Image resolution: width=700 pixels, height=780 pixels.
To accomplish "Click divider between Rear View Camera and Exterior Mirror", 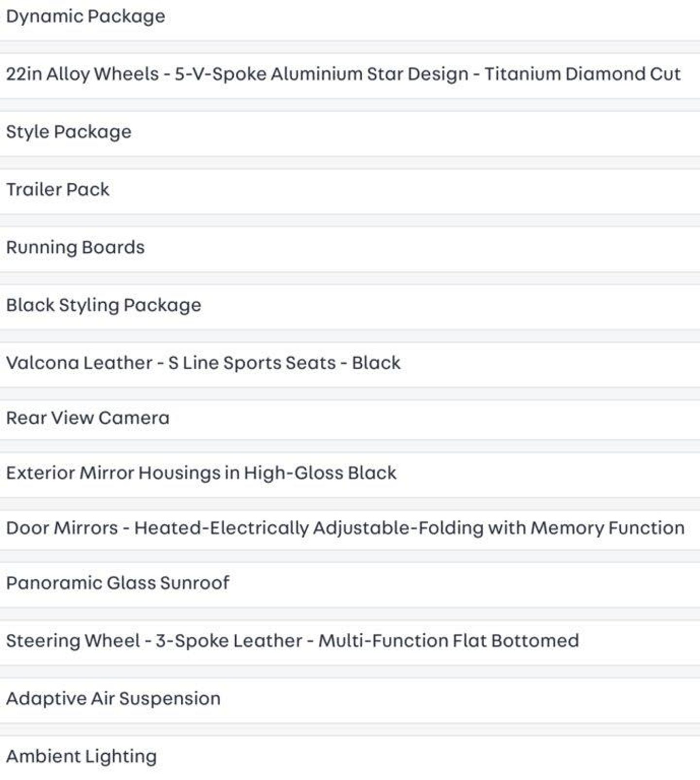I will [x=350, y=446].
